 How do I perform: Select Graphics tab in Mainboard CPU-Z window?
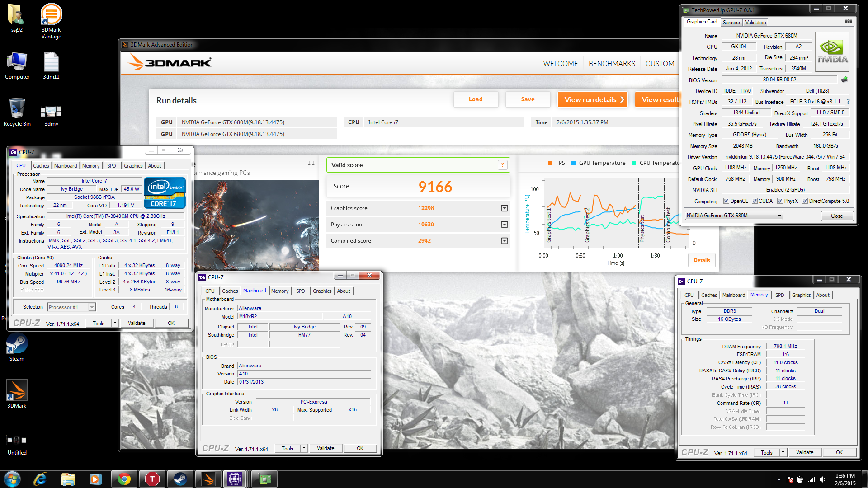(x=322, y=291)
